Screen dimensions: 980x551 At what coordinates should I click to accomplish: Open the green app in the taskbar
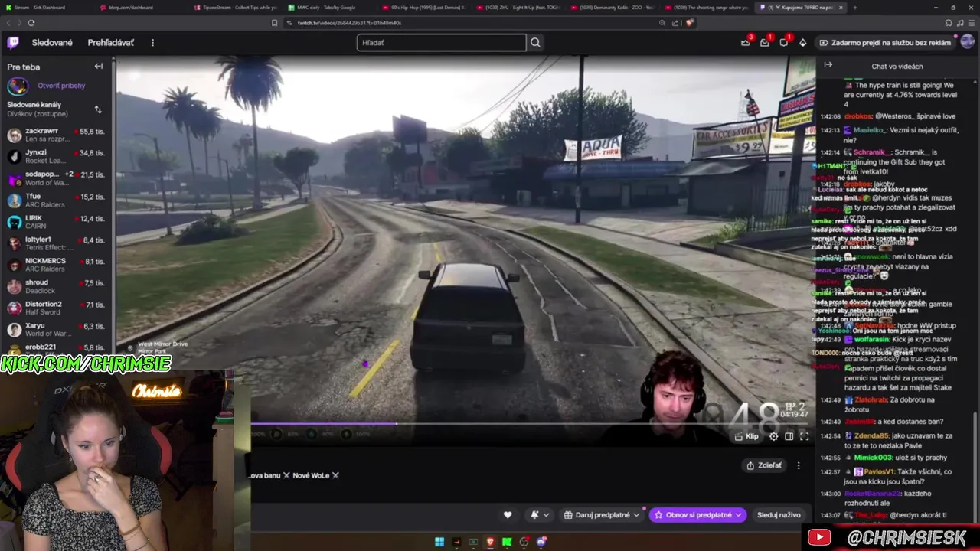coord(507,542)
